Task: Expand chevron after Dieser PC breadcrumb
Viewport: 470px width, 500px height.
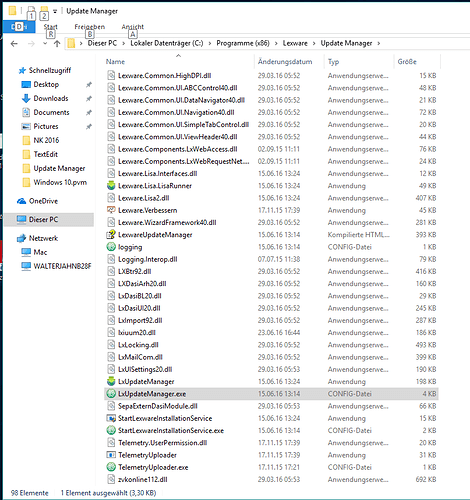Action: [x=124, y=43]
